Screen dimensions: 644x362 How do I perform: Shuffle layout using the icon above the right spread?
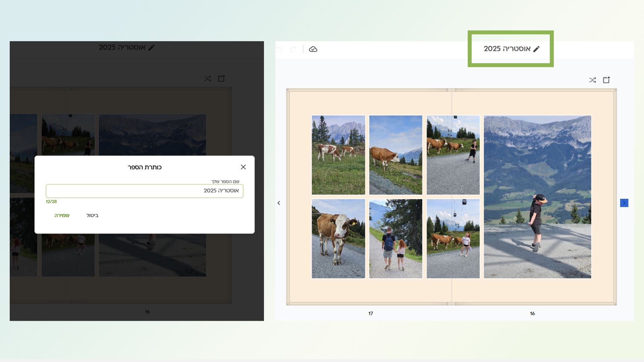coord(592,80)
